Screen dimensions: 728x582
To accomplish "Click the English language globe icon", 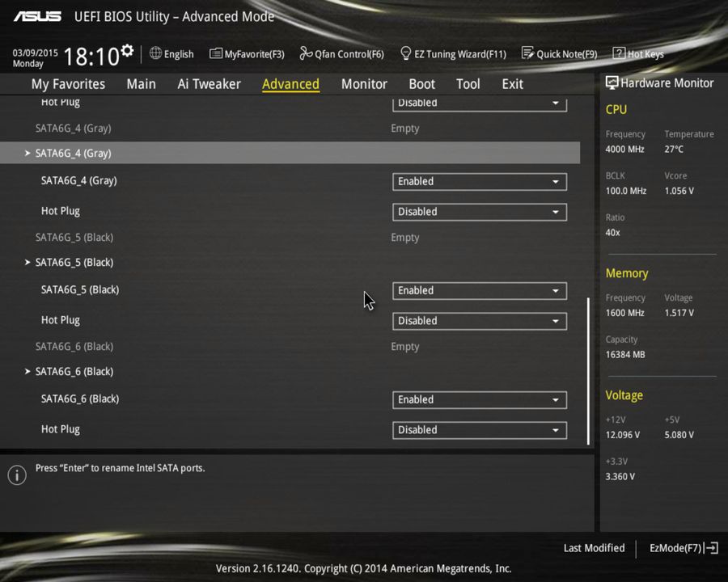I will click(153, 53).
